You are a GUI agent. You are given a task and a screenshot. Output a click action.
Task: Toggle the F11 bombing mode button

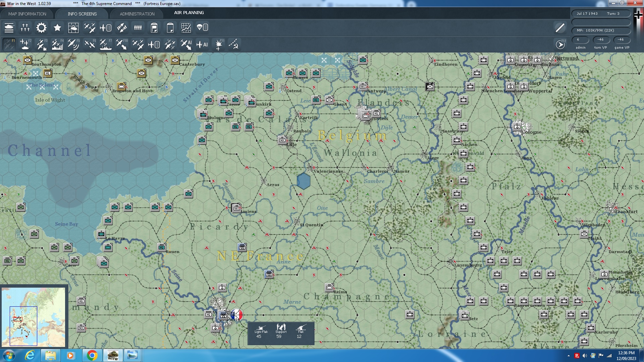point(218,44)
